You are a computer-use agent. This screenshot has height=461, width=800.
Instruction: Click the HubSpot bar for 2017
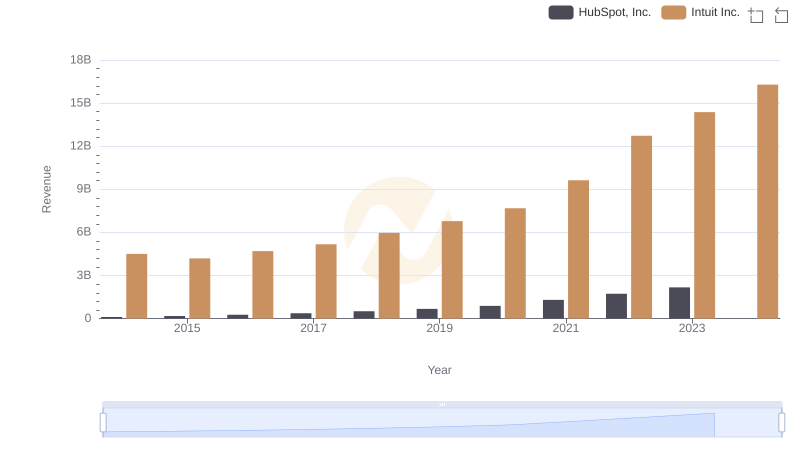(301, 316)
